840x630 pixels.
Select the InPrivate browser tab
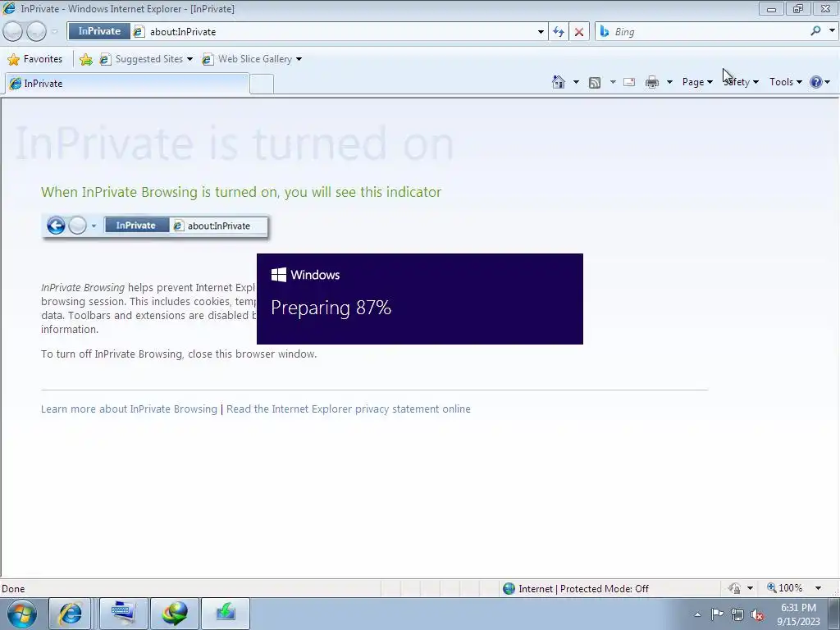[127, 84]
